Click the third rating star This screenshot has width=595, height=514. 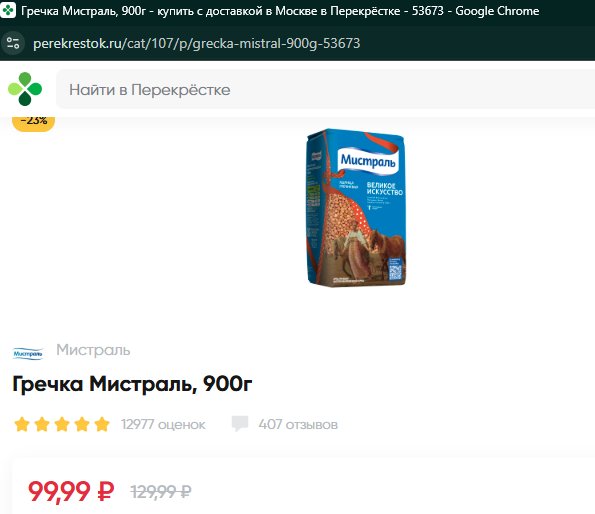(x=62, y=424)
